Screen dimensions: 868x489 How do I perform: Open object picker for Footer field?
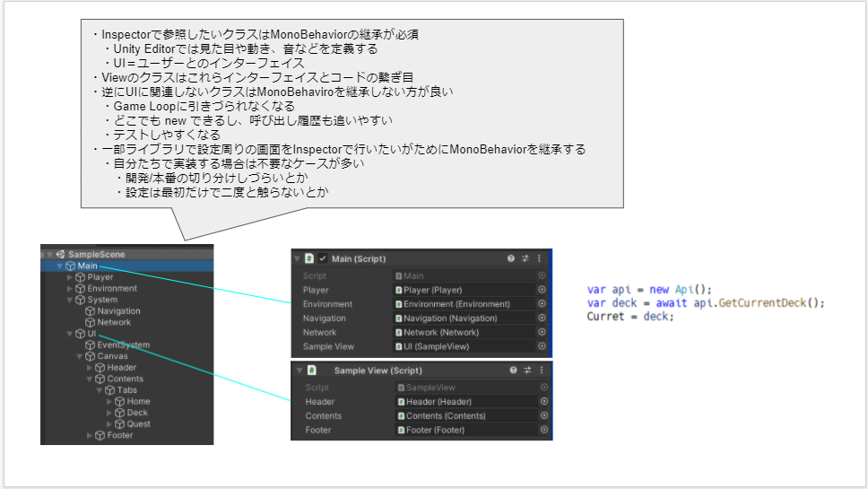[x=544, y=430]
